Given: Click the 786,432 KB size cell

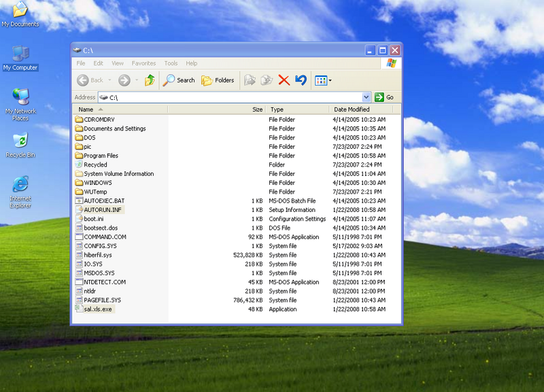Looking at the screenshot, I should pyautogui.click(x=248, y=300).
